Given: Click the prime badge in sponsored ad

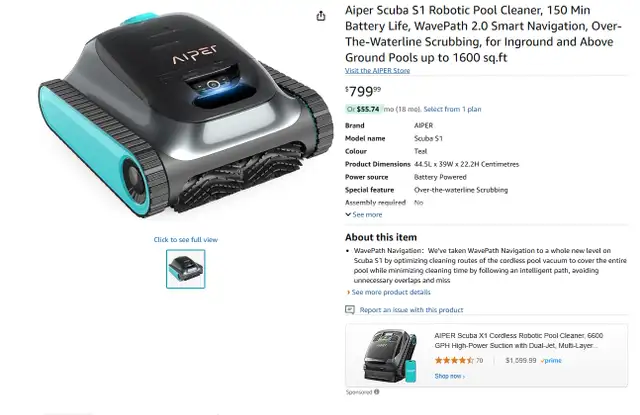Looking at the screenshot, I should [x=551, y=361].
